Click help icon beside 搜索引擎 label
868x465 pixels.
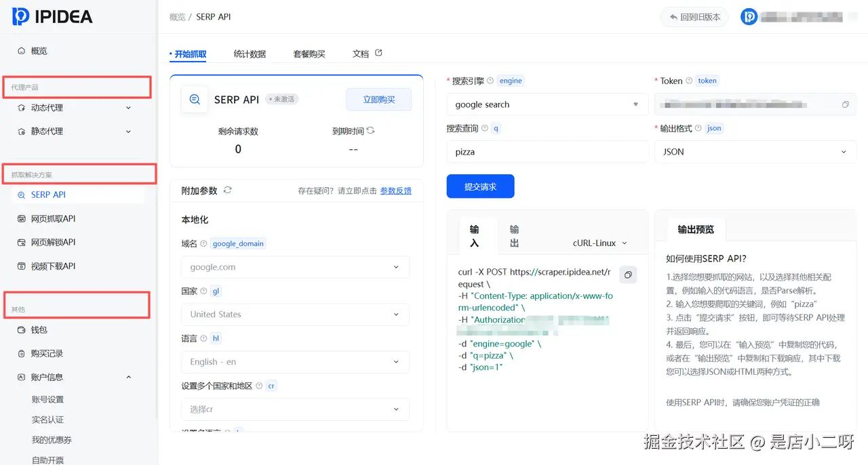(x=490, y=81)
